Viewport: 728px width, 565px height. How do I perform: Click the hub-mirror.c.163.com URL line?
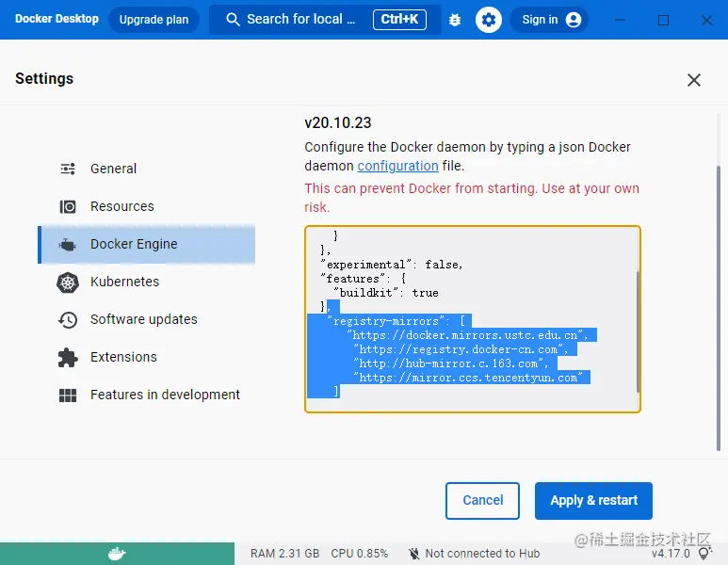(451, 363)
